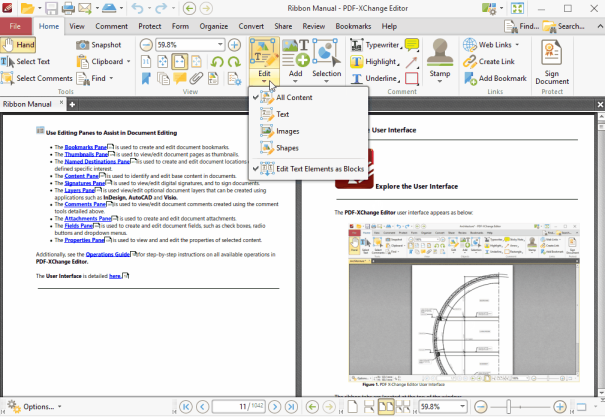Select two pages continuous layout in bottom bar
This screenshot has width=605, height=417.
[x=403, y=406]
